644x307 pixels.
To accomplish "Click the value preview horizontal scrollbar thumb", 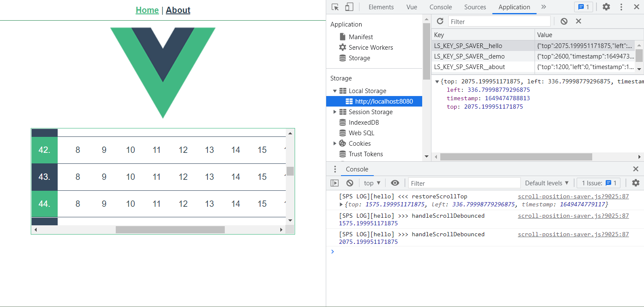I will tap(516, 157).
